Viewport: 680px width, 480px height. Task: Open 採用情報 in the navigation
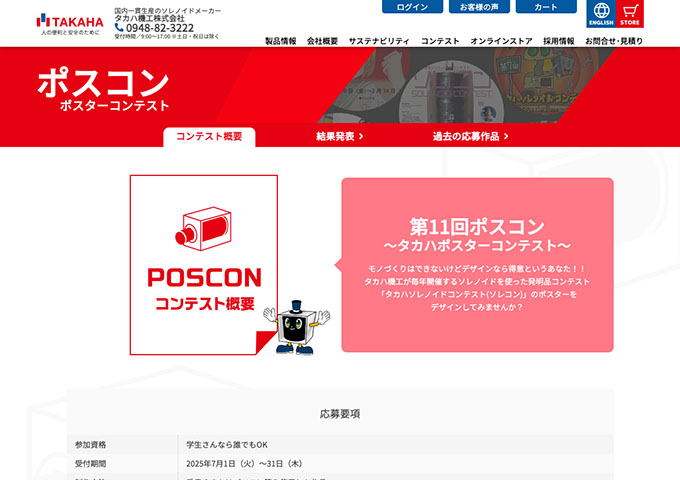(x=559, y=41)
